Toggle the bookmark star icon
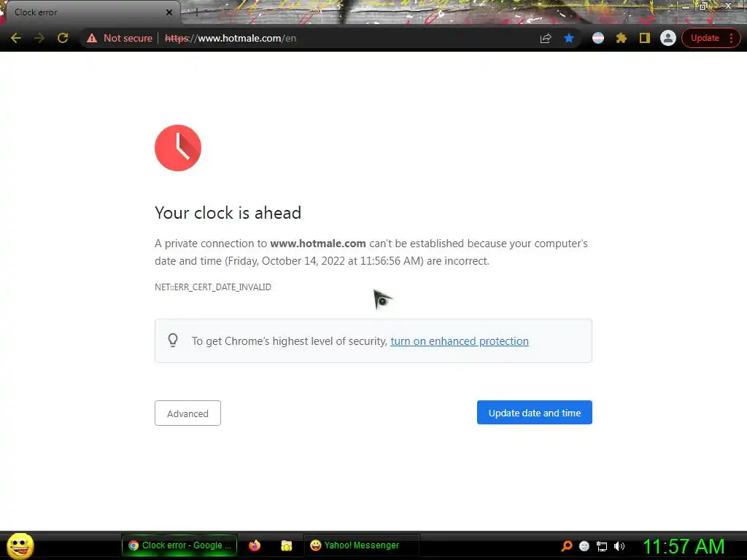Screen dimensions: 747x560 coord(569,38)
